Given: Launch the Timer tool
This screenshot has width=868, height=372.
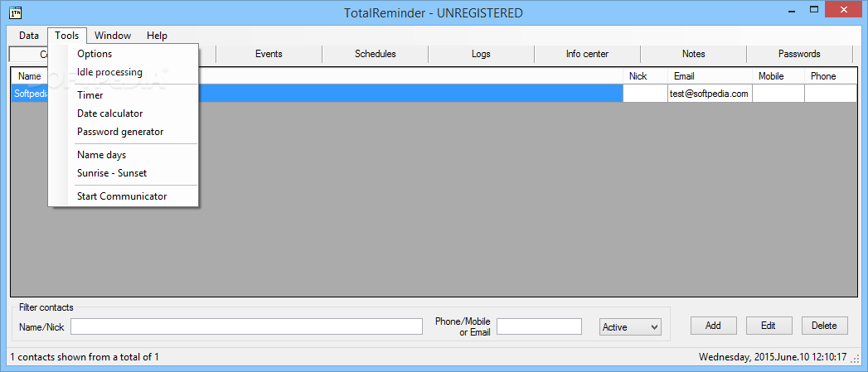Looking at the screenshot, I should (123, 95).
